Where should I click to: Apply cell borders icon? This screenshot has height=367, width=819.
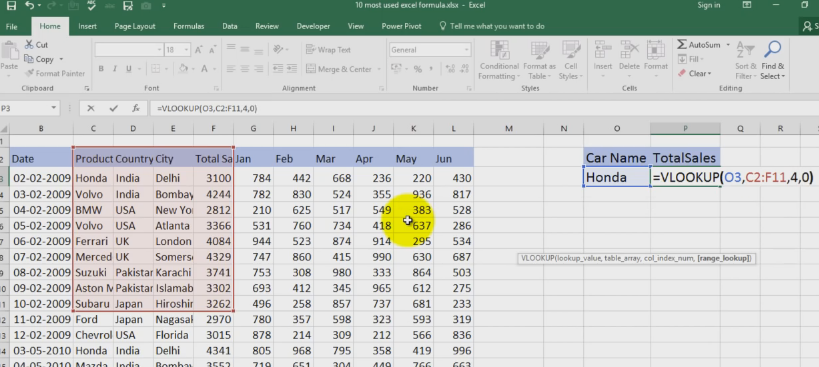click(155, 69)
